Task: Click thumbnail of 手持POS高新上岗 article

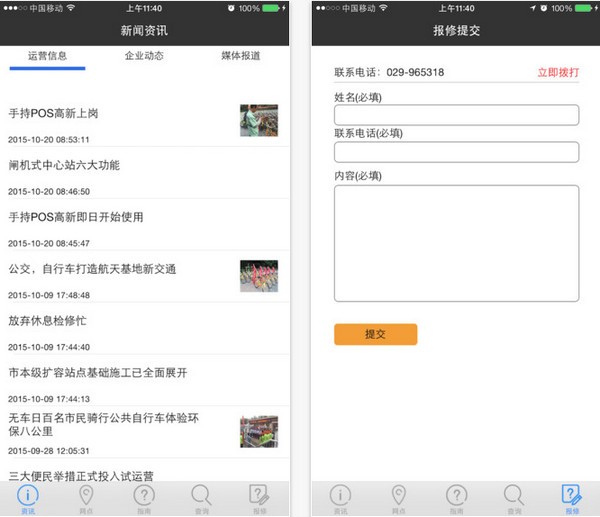Action: point(259,120)
